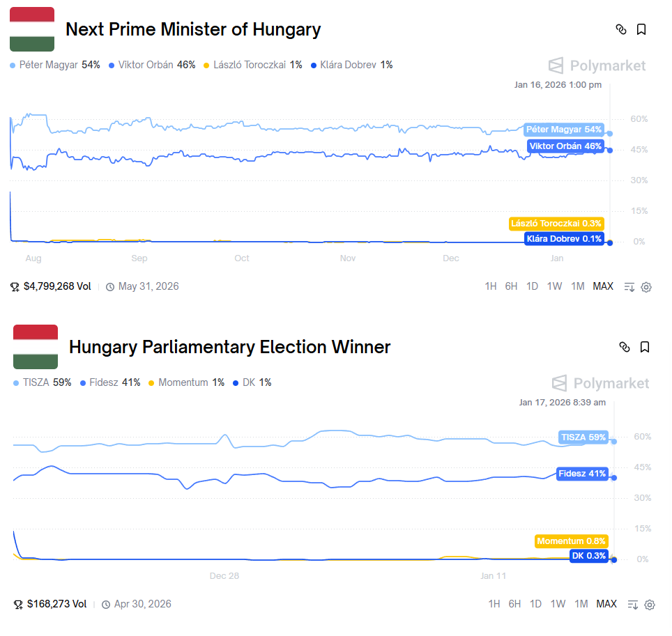Open Next Prime Minister of Hungary title link
The width and height of the screenshot is (672, 636).
click(x=193, y=29)
